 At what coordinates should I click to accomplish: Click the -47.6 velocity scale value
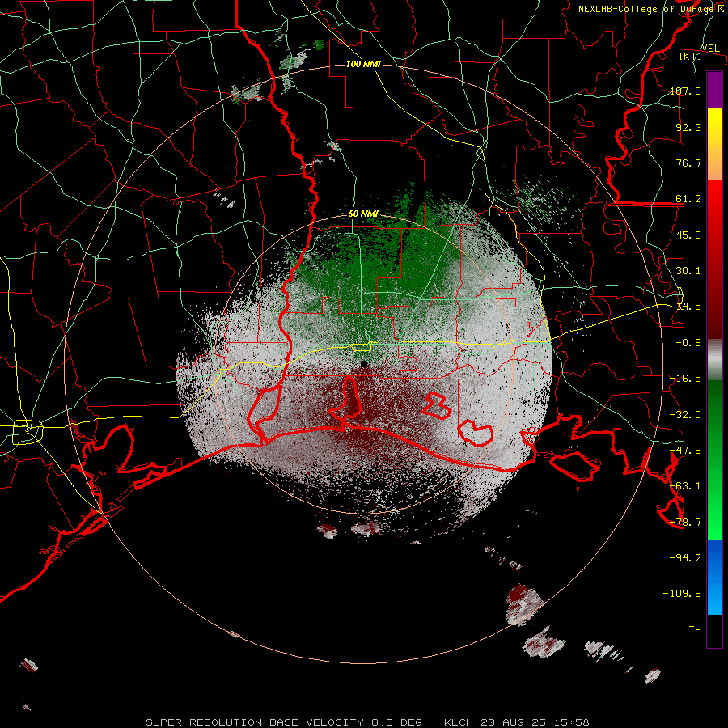point(685,451)
